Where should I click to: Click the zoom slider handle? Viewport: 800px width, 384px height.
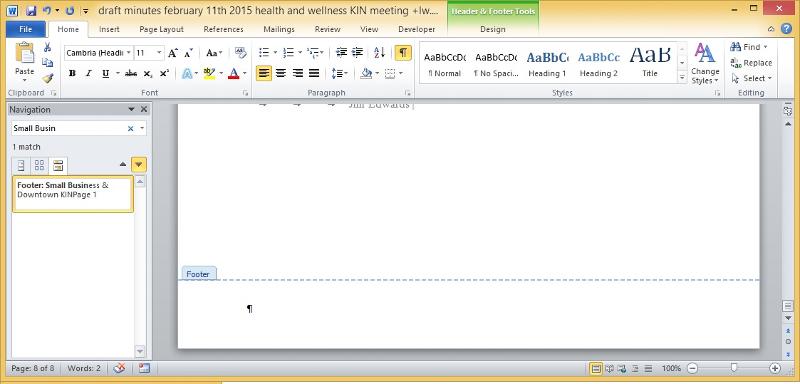tap(734, 368)
